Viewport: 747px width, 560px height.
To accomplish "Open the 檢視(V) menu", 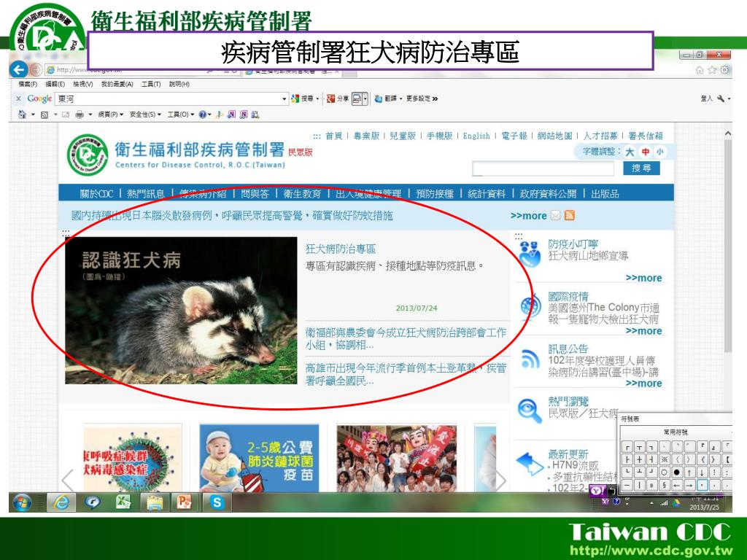I will pos(83,84).
